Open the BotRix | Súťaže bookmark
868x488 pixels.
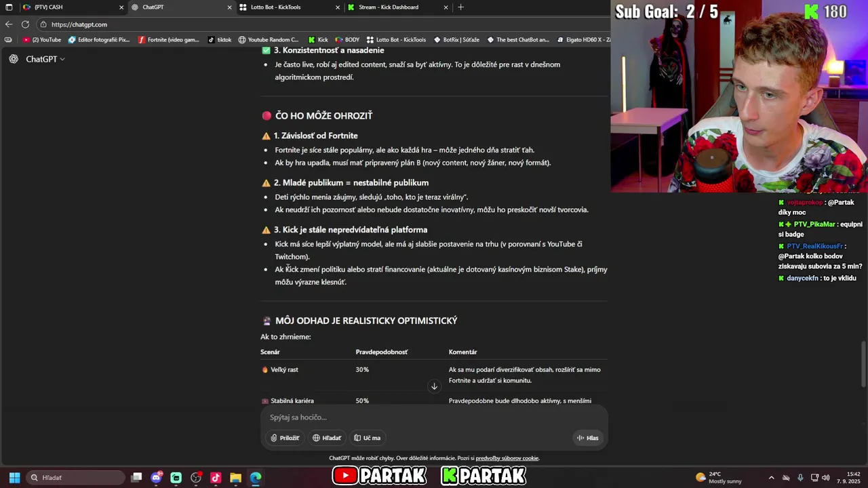point(456,40)
